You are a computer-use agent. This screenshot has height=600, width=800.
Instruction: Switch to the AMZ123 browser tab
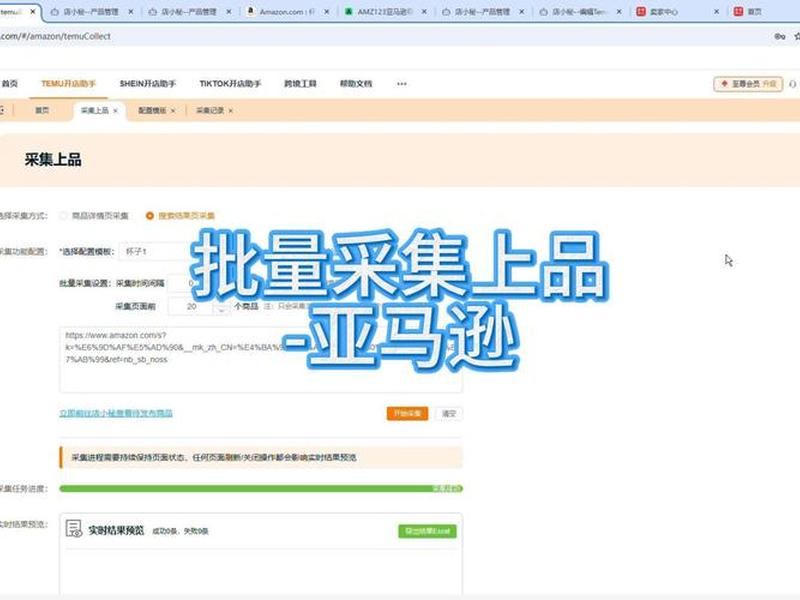point(385,11)
